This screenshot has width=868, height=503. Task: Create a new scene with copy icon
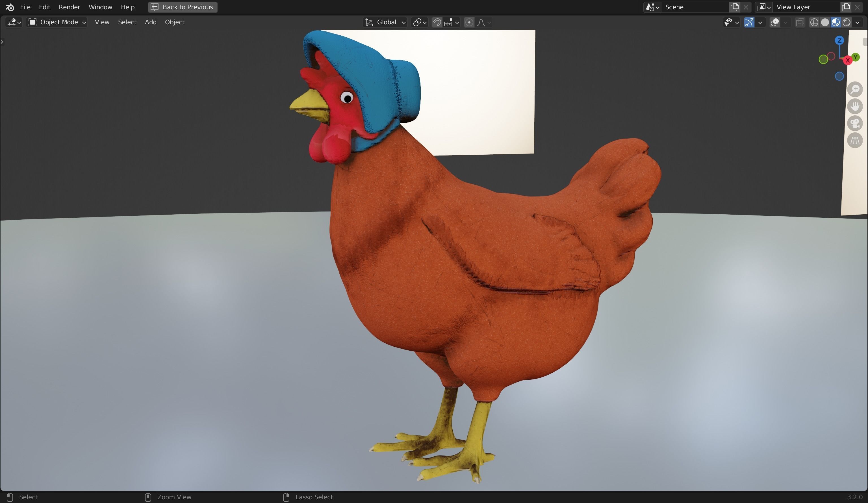point(734,7)
